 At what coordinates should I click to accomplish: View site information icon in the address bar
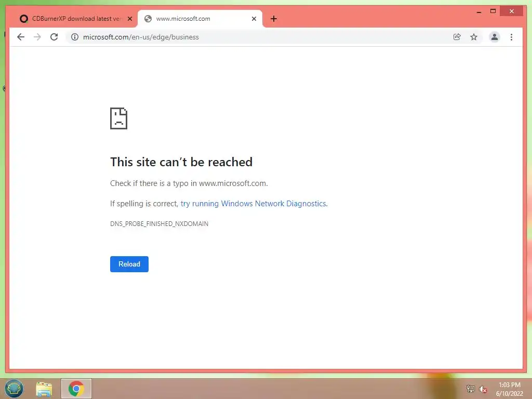[x=75, y=37]
